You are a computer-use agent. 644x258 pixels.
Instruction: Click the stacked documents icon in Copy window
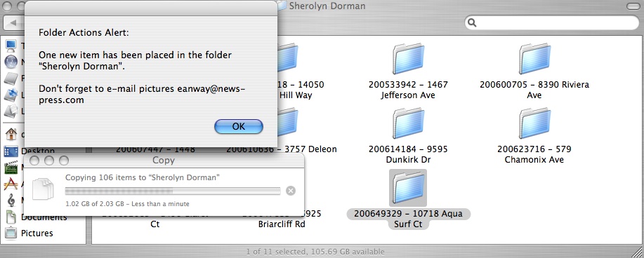click(43, 189)
